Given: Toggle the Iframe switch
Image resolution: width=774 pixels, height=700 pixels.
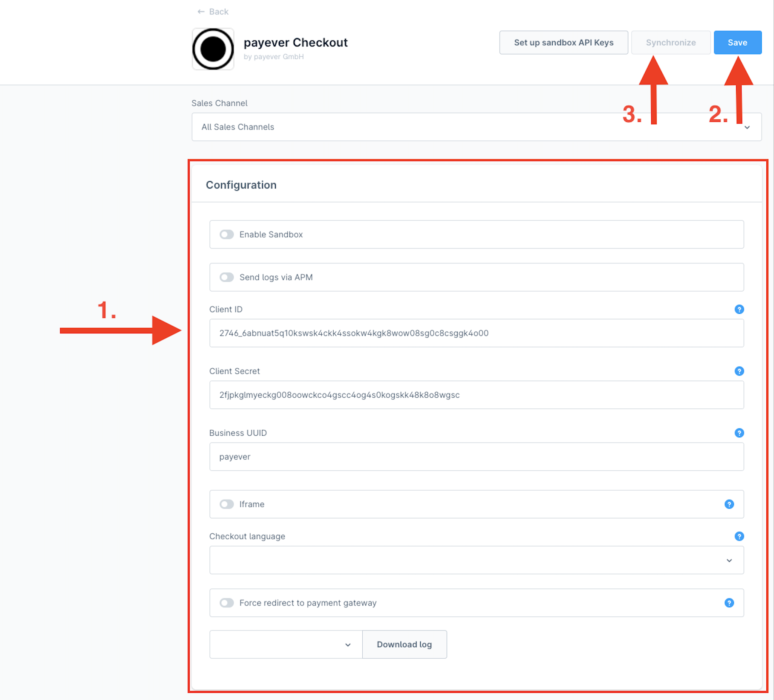Looking at the screenshot, I should [227, 504].
